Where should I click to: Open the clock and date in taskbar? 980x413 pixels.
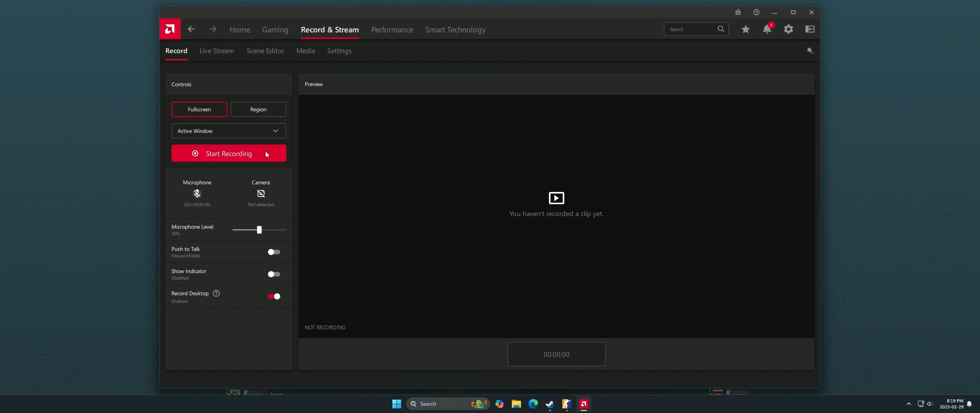coord(951,404)
